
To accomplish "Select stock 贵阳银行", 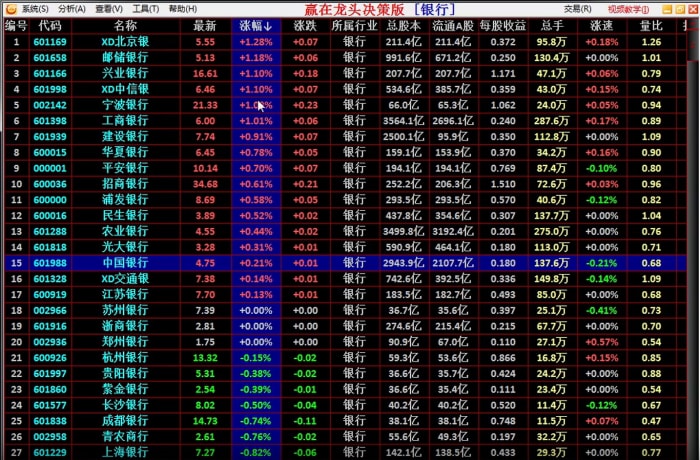I will 125,373.
